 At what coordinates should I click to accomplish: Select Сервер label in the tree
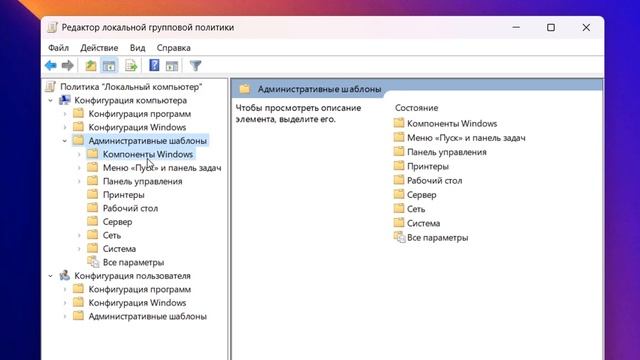[118, 222]
